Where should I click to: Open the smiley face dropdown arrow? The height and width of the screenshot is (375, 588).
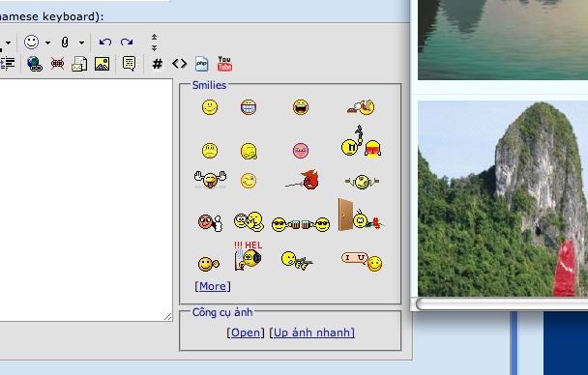[47, 43]
